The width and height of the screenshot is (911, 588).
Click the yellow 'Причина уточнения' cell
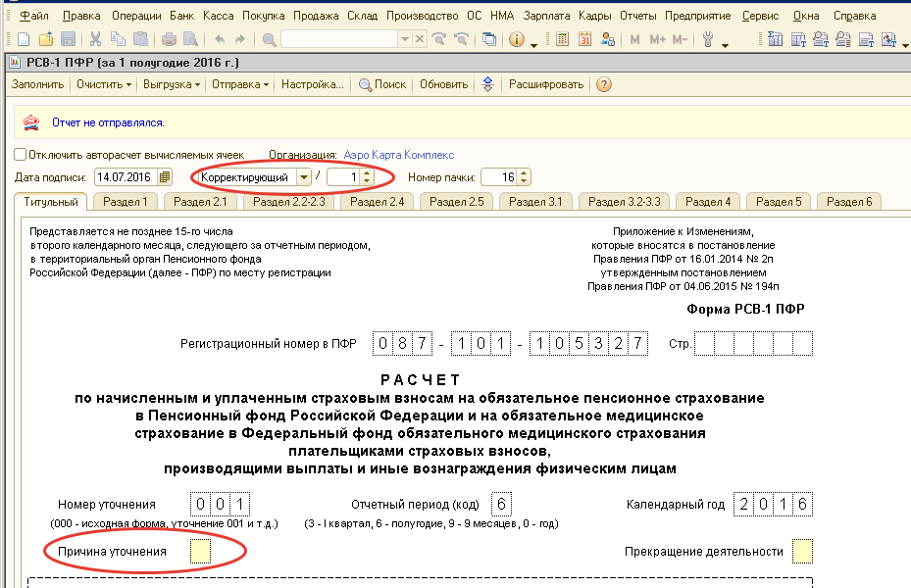(x=199, y=552)
